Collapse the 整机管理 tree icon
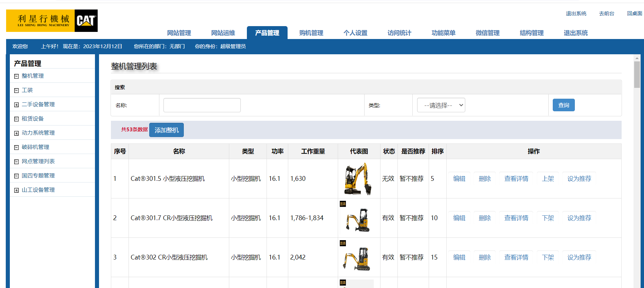644x288 pixels. click(16, 76)
